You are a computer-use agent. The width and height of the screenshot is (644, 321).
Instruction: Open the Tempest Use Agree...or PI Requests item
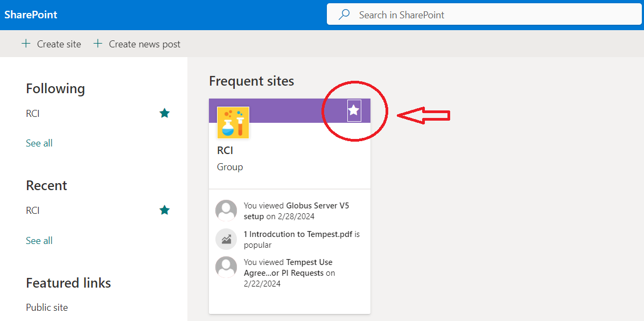pyautogui.click(x=288, y=268)
